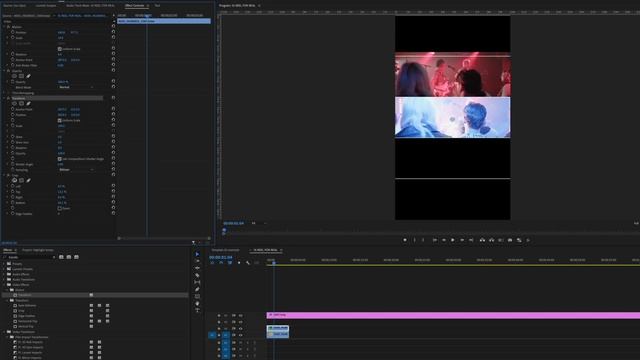Click the timeline Add Marker icon
Image resolution: width=640 pixels, height=360 pixels.
(x=239, y=263)
